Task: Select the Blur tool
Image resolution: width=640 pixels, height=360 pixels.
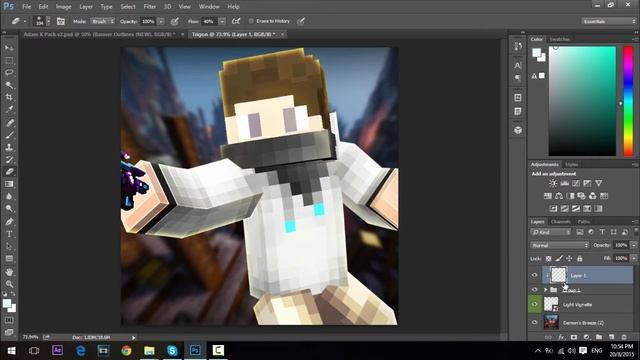Action: pyautogui.click(x=9, y=196)
